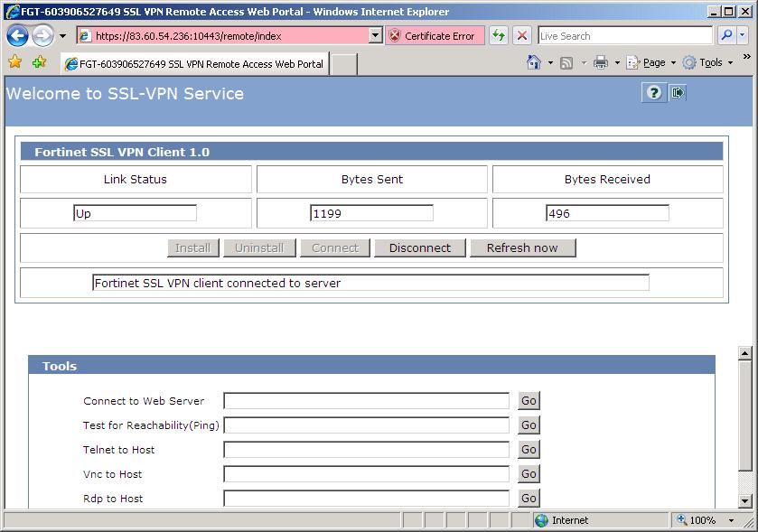
Task: Click the Test for Reachability(Ping) input field
Action: (x=366, y=425)
